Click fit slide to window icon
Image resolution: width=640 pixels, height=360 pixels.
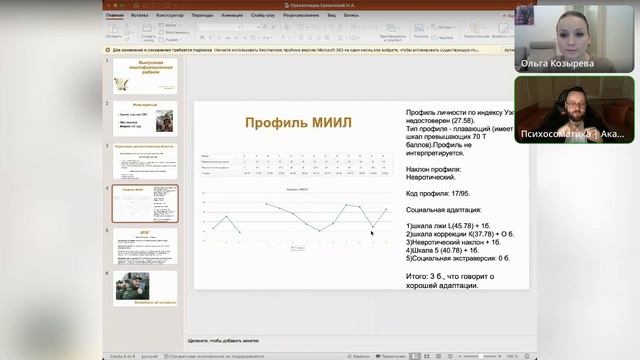point(527,356)
